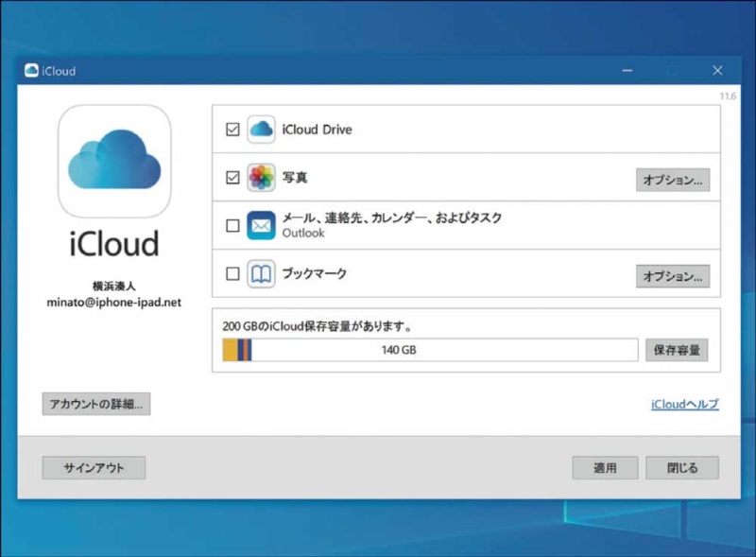756x557 pixels.
Task: Click the 140 GB storage usage bar
Action: click(430, 350)
